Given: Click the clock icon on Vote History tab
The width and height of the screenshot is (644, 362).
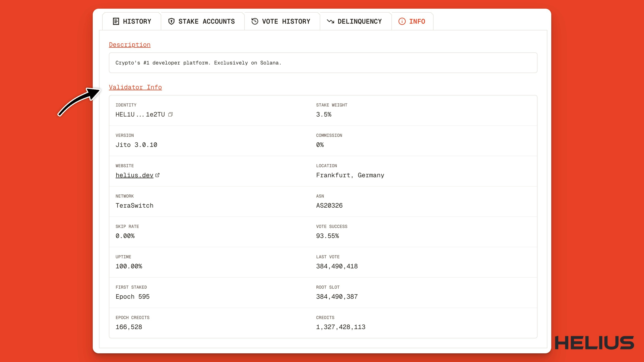Looking at the screenshot, I should pos(254,21).
